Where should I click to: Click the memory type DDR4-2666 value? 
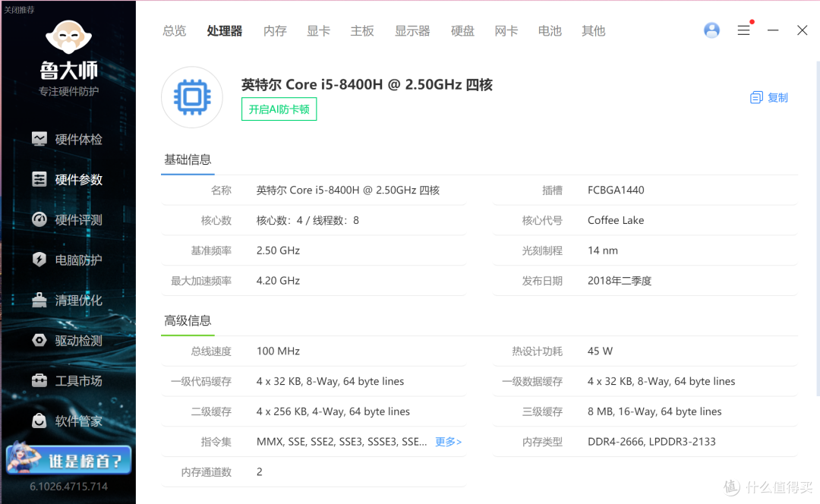coord(651,442)
